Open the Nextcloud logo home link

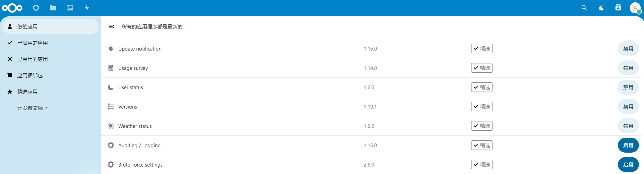point(12,8)
